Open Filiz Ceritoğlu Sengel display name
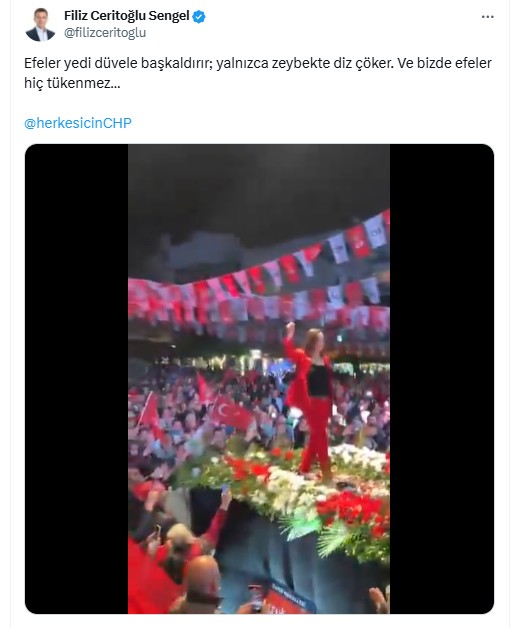Image resolution: width=526 pixels, height=627 pixels. point(126,16)
